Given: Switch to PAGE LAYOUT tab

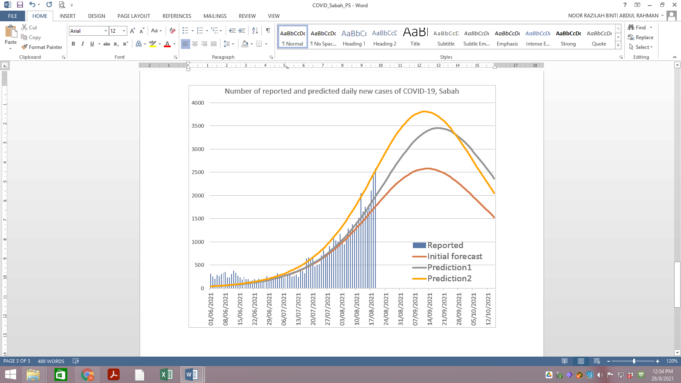Looking at the screenshot, I should point(133,16).
